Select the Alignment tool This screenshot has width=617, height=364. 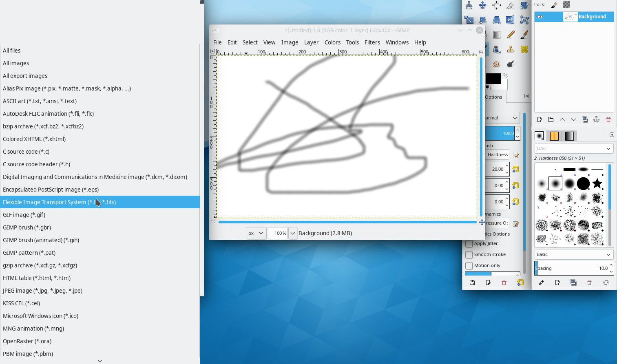[496, 5]
